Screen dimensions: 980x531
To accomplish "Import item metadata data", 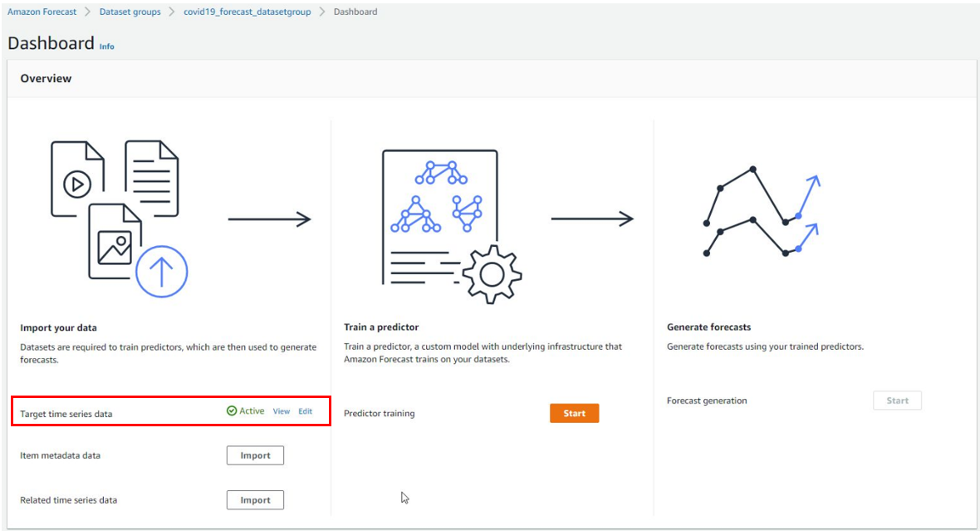I will point(255,455).
